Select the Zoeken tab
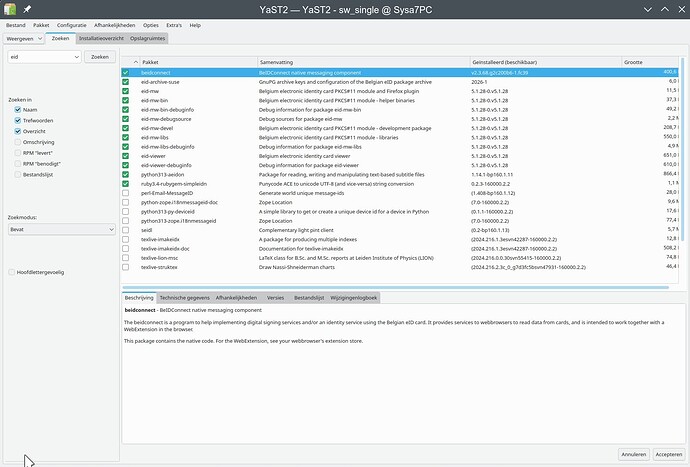 click(60, 38)
